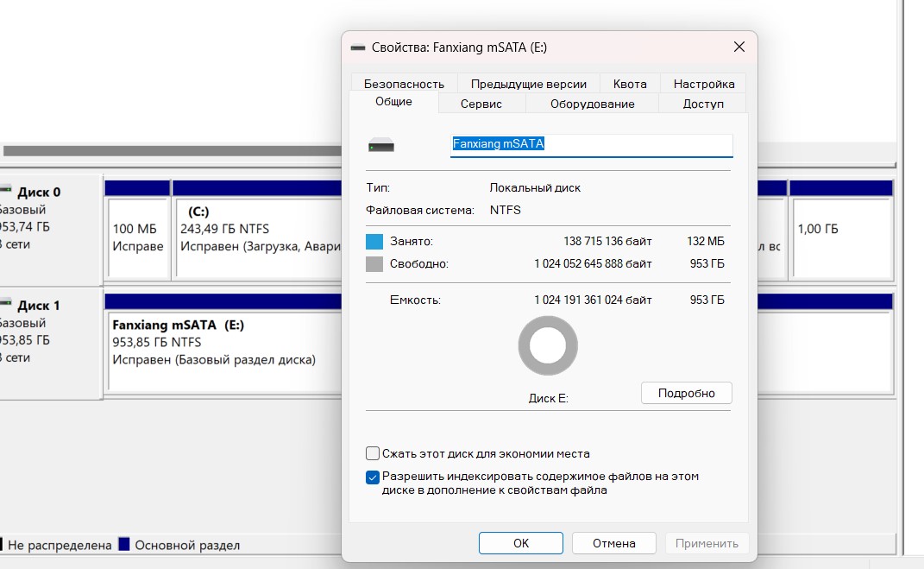Click the 953,74 ГБ size under Диск 0
The image size is (924, 569).
click(x=25, y=227)
